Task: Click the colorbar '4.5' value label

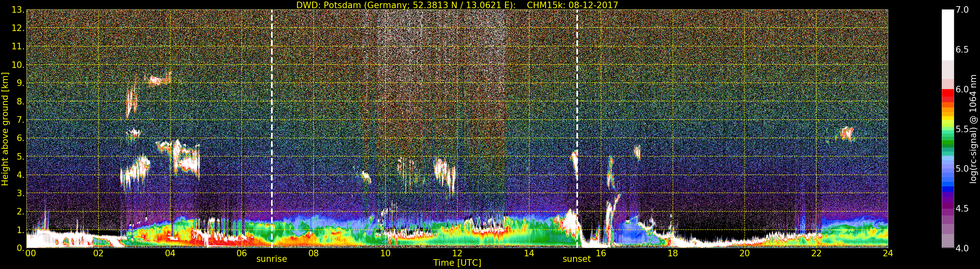Action: [x=962, y=208]
